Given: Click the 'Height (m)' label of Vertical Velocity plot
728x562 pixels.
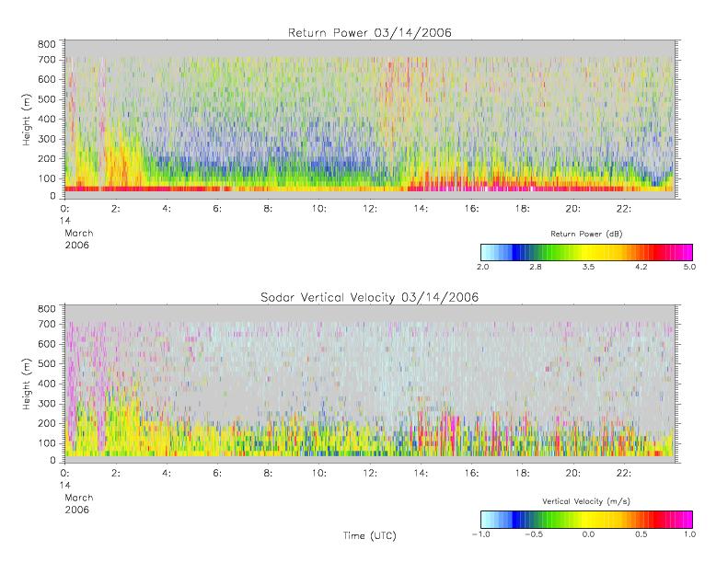Looking at the screenshot, I should [27, 384].
